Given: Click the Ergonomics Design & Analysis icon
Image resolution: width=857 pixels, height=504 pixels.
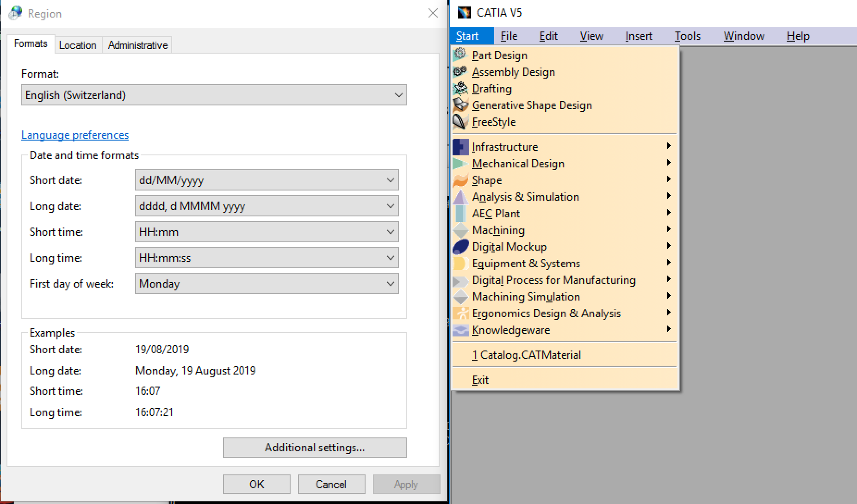Looking at the screenshot, I should coord(461,313).
